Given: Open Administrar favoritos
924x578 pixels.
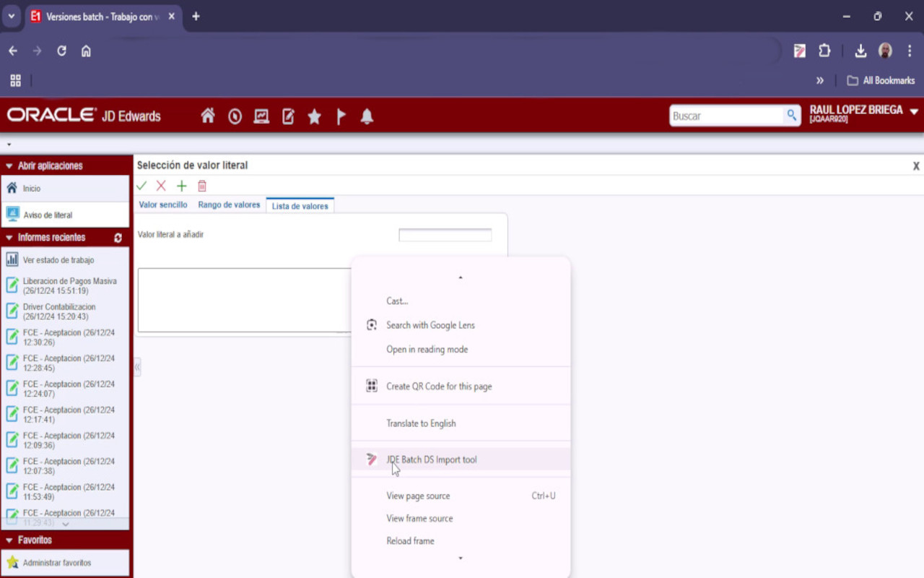Looking at the screenshot, I should coord(58,563).
